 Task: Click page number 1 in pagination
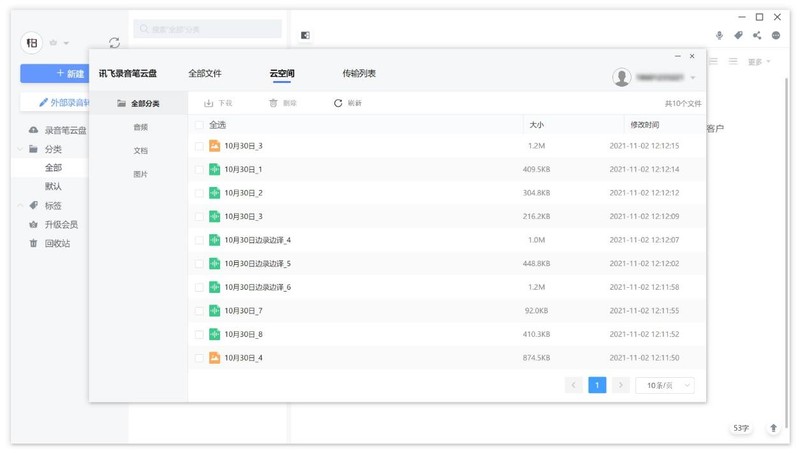point(597,385)
